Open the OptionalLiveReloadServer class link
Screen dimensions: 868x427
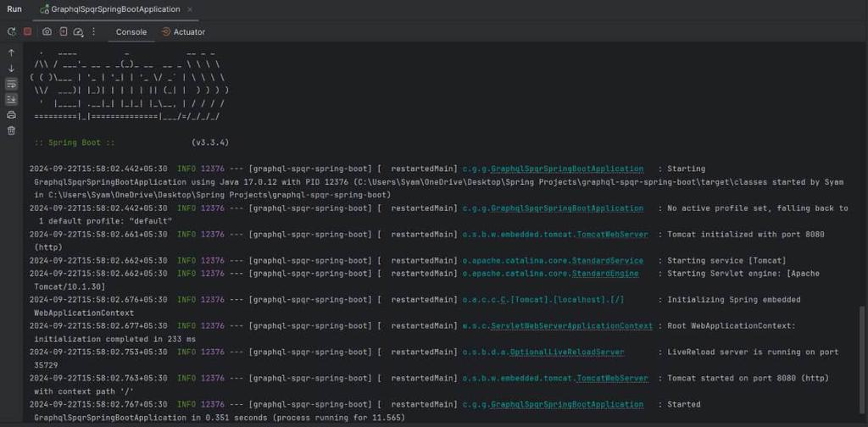pos(567,352)
